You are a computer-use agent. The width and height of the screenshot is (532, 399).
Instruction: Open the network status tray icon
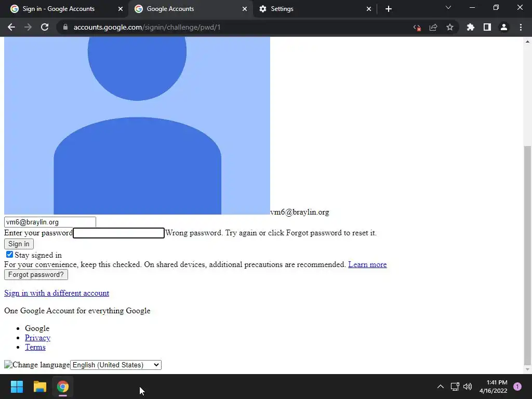click(455, 387)
